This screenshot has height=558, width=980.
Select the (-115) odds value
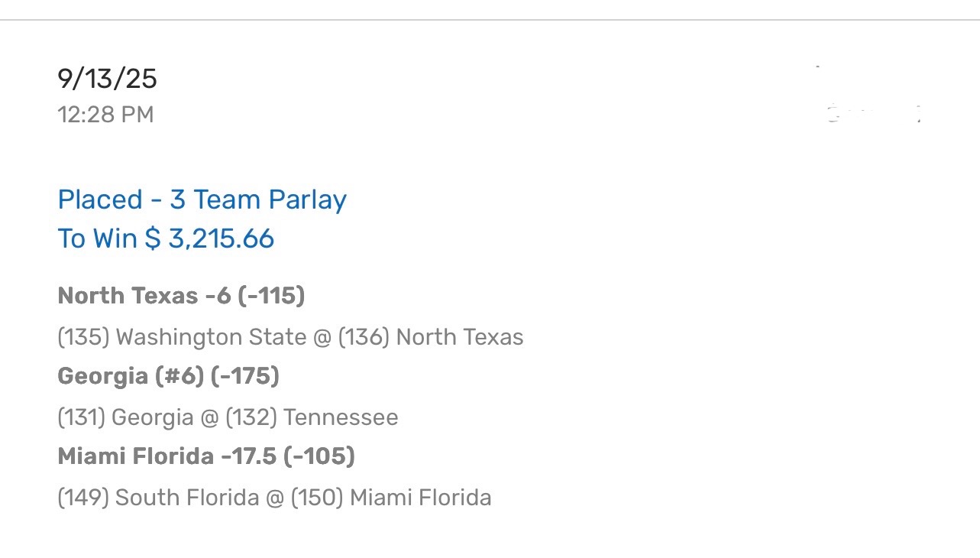[271, 296]
